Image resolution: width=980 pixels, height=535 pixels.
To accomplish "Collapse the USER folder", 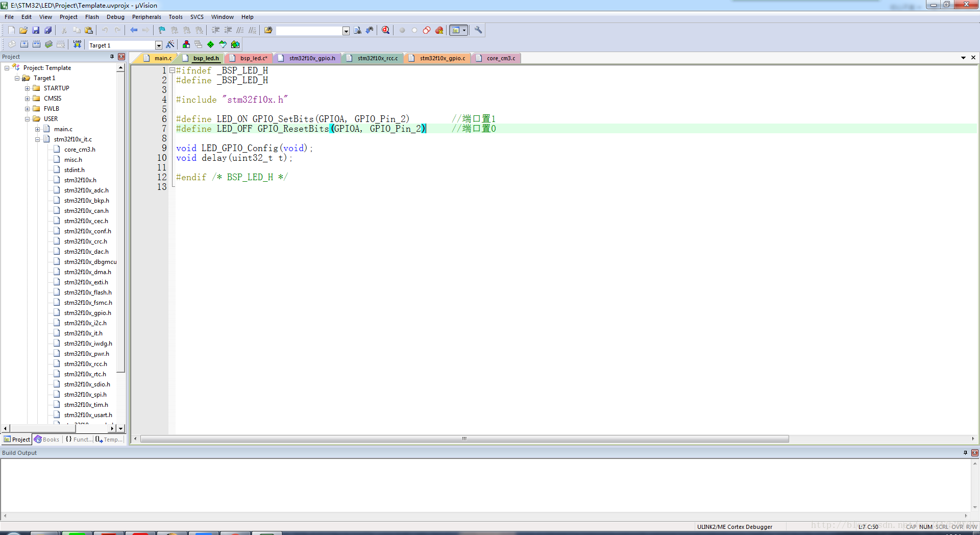I will pos(28,119).
